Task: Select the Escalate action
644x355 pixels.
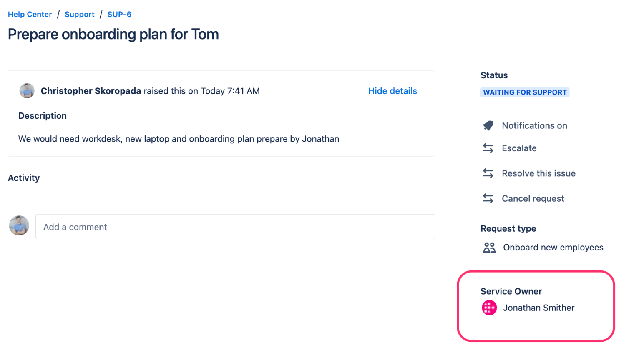Action: [519, 148]
